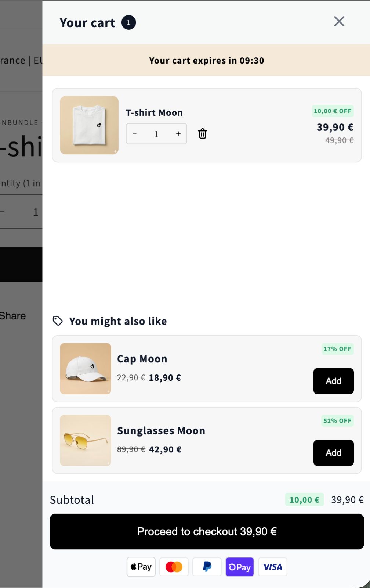Decrease T-shirt Moon quantity with minus button
This screenshot has height=588, width=370.
click(135, 134)
